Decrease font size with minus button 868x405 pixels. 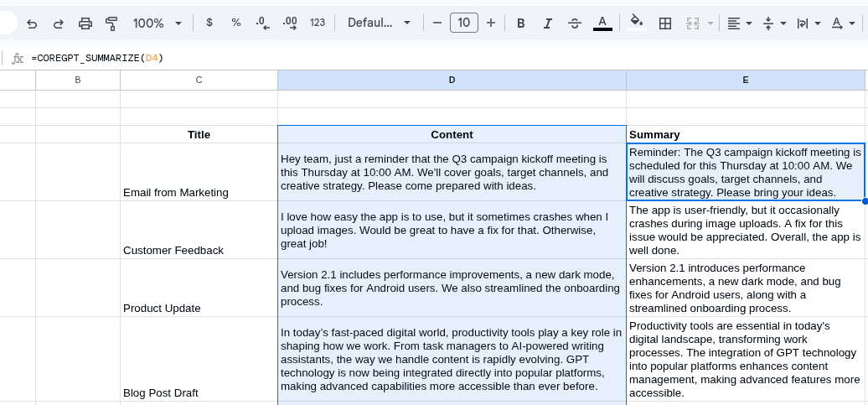[x=437, y=23]
